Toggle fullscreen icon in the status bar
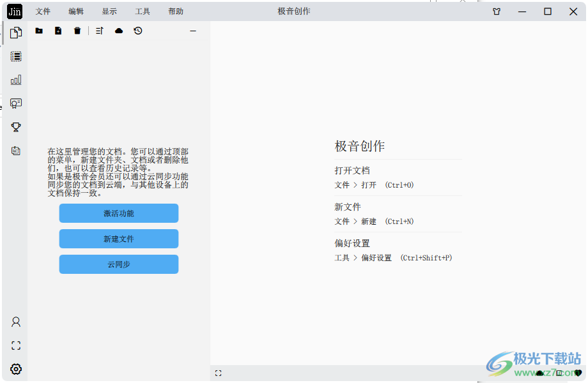Image resolution: width=588 pixels, height=383 pixels. pos(218,373)
